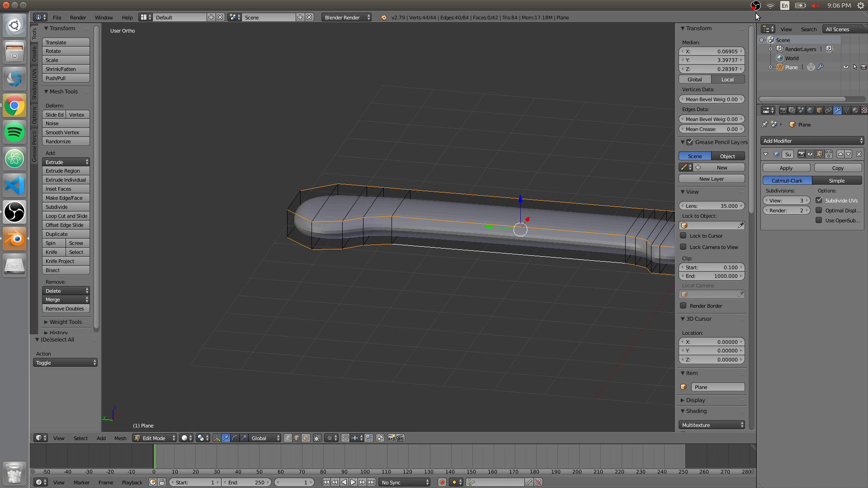Open the mesh Data properties triangle icon

click(x=846, y=110)
